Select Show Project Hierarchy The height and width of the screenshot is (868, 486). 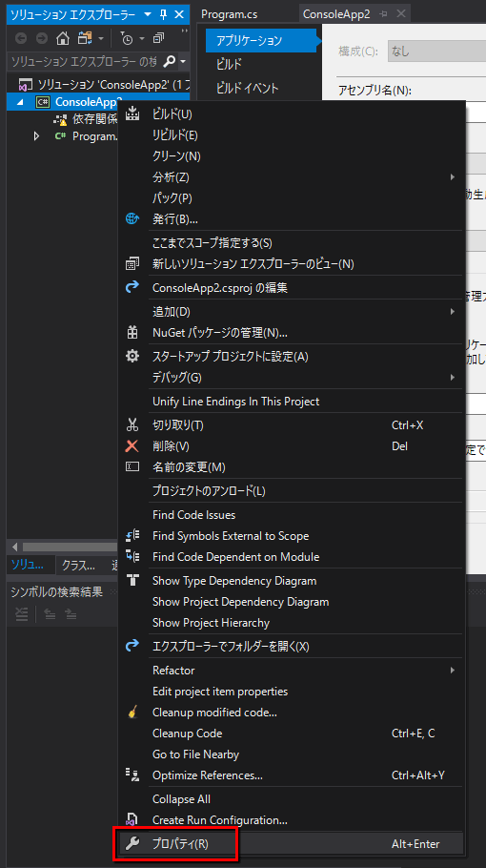[292, 623]
